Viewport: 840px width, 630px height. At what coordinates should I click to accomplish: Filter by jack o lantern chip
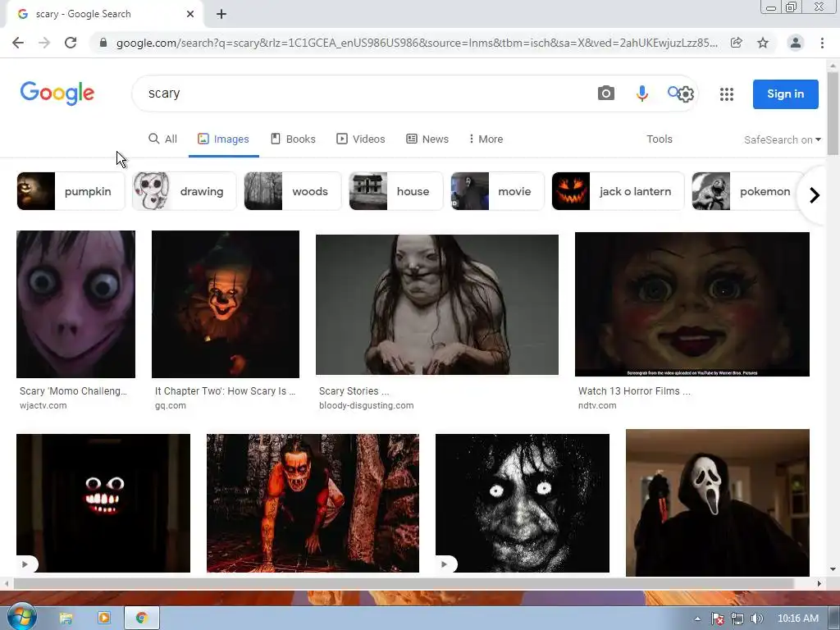click(x=619, y=191)
